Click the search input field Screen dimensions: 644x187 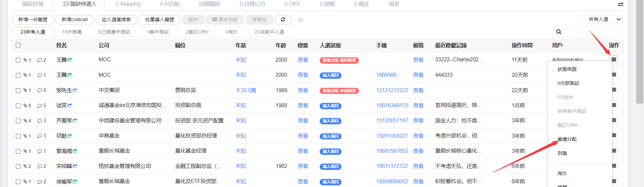[x=592, y=32]
